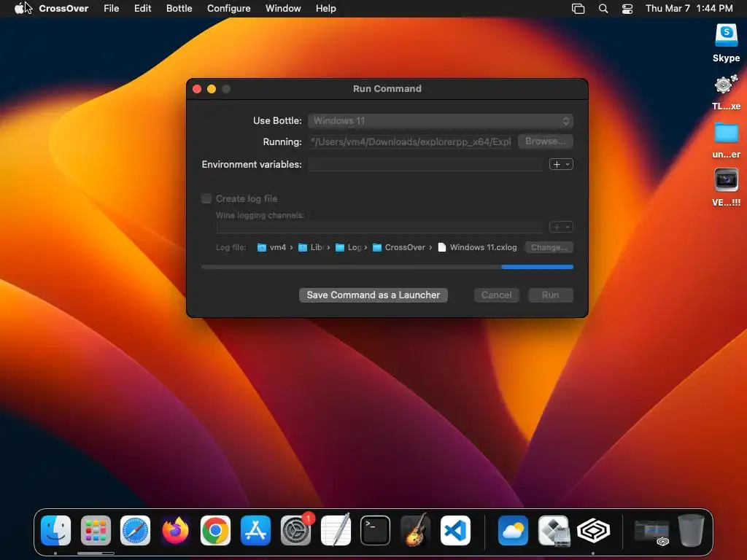The width and height of the screenshot is (747, 560).
Task: Open Safari from the Dock
Action: coord(135,530)
